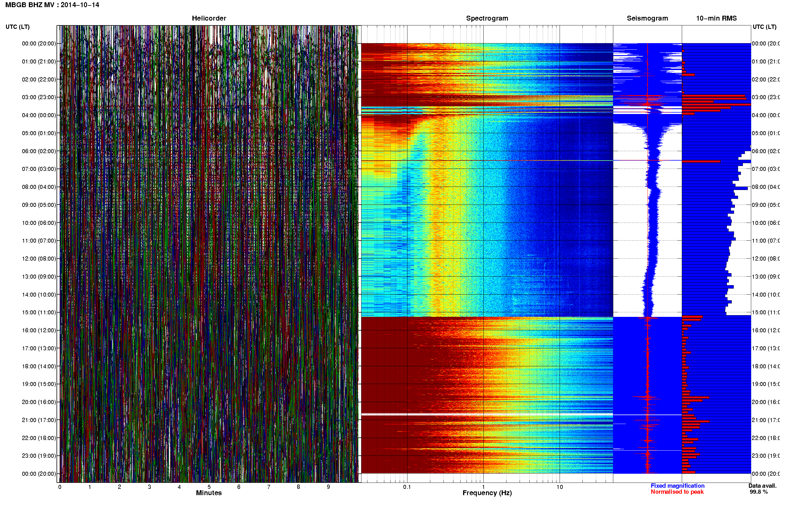Screen dimensions: 812x508
Task: Click the blue 'Fixed magnification' legend text
Action: click(x=678, y=486)
